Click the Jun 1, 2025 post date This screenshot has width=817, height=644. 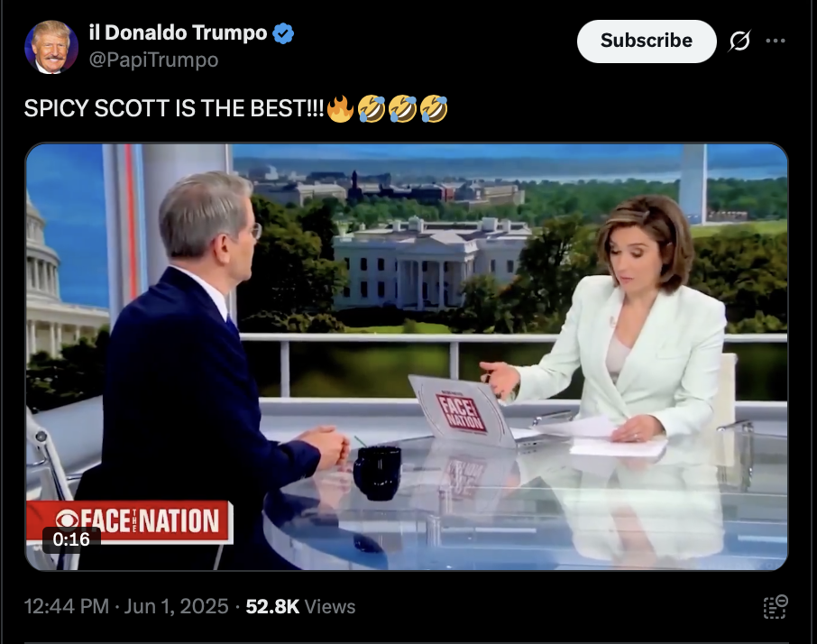point(176,606)
